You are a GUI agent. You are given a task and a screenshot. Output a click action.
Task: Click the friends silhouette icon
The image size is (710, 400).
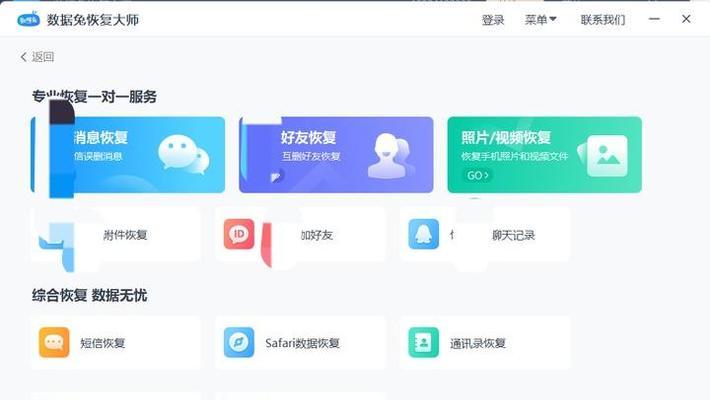pyautogui.click(x=391, y=155)
